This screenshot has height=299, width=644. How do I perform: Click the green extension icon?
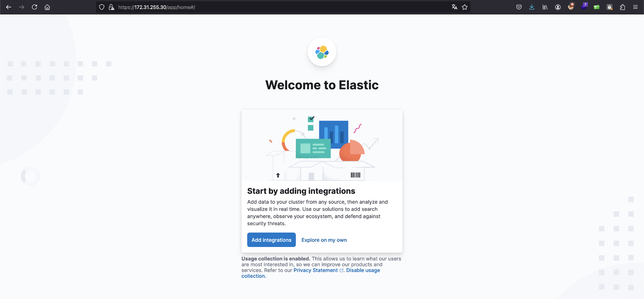596,7
